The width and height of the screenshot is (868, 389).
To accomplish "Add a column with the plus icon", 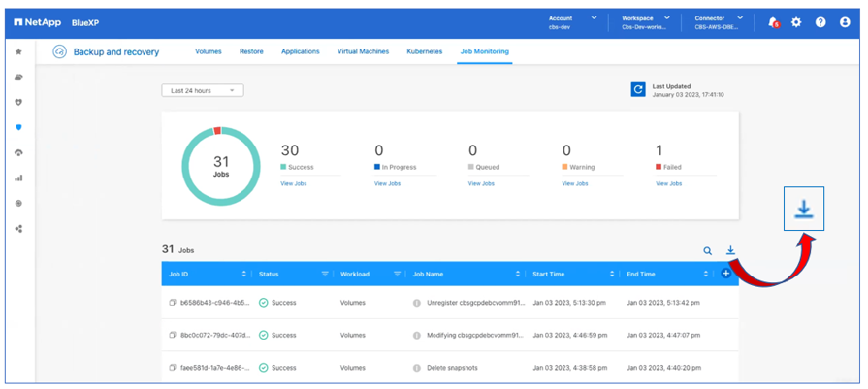I will 726,275.
